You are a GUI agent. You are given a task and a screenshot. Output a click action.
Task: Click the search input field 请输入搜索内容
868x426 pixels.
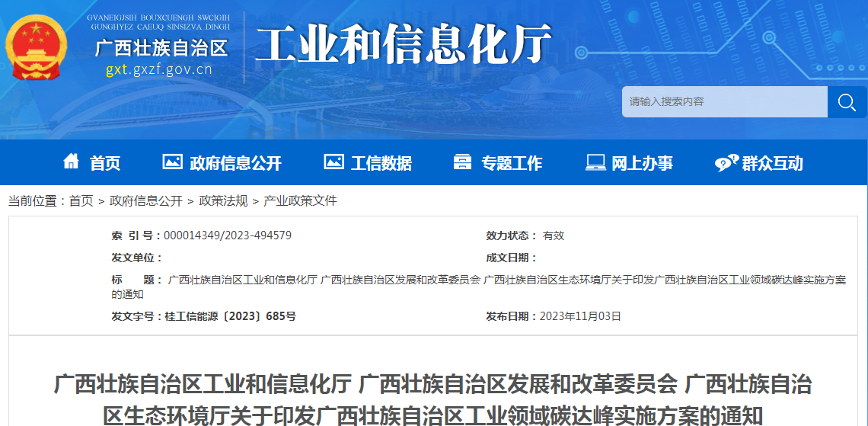(723, 102)
